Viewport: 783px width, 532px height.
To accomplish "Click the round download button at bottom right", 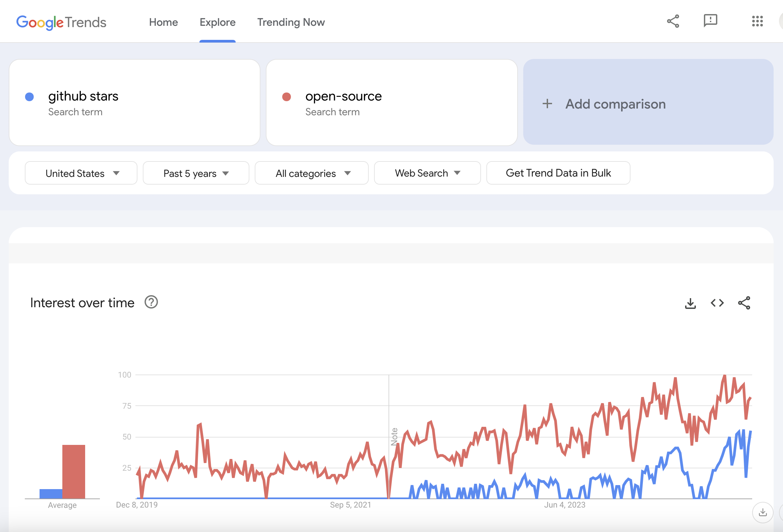I will coord(763,513).
